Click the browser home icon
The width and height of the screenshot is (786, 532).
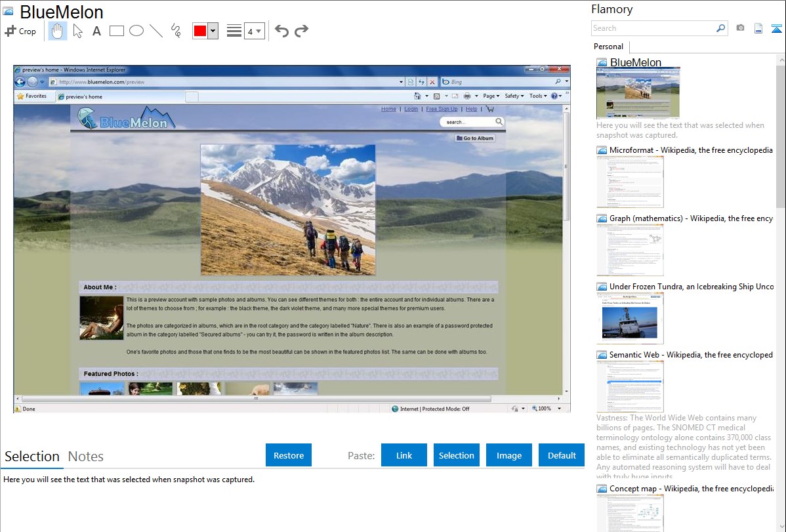tap(417, 96)
